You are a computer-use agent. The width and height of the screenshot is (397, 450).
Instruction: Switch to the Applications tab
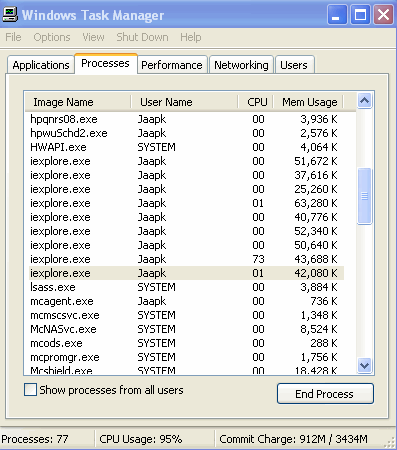click(x=41, y=65)
